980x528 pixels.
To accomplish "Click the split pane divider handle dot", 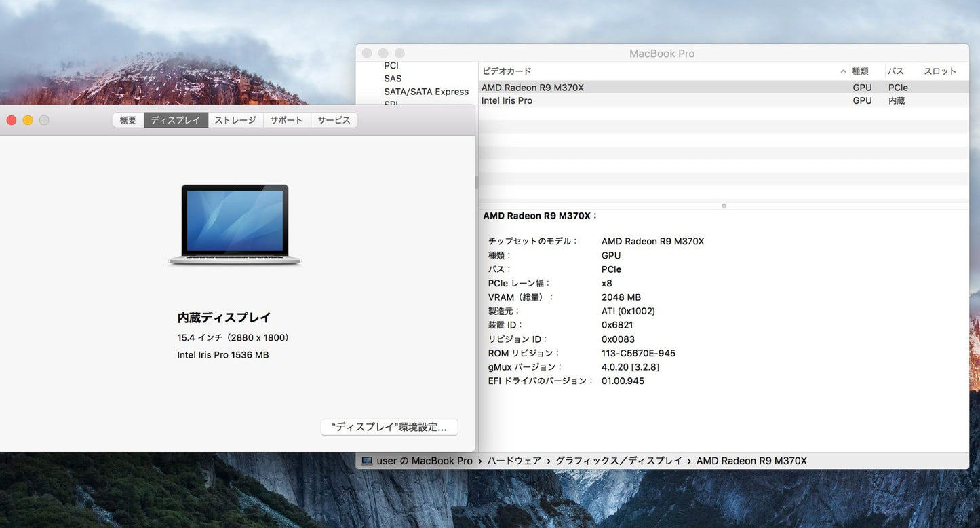I will click(x=724, y=206).
